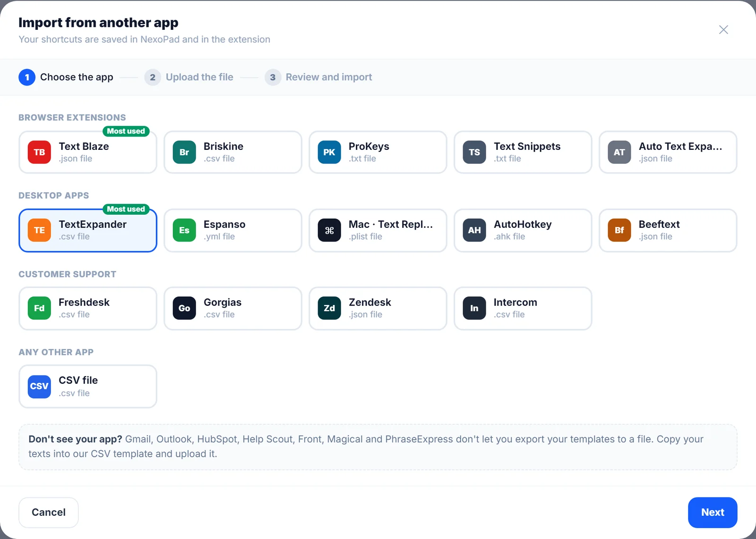
Task: Click the red TB Text Blaze icon
Action: tap(39, 152)
